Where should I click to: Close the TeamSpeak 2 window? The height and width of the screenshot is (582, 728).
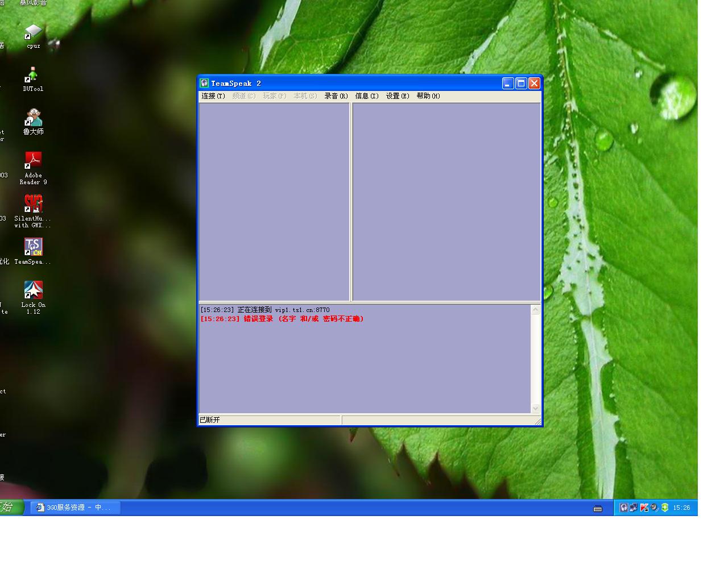[534, 84]
